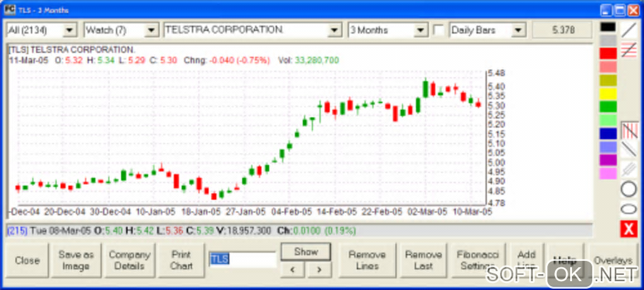This screenshot has height=290, width=644.
Task: Pick the light blue color swatch
Action: (608, 147)
